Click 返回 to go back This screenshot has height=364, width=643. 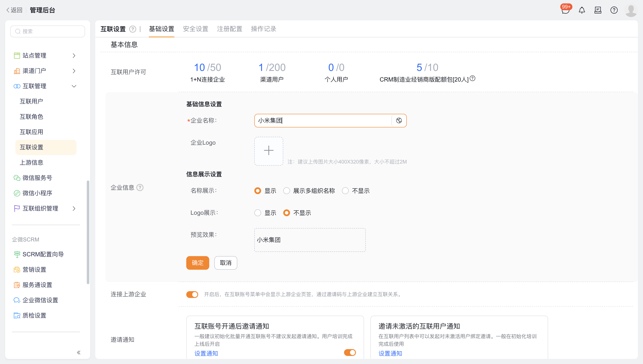coord(14,10)
